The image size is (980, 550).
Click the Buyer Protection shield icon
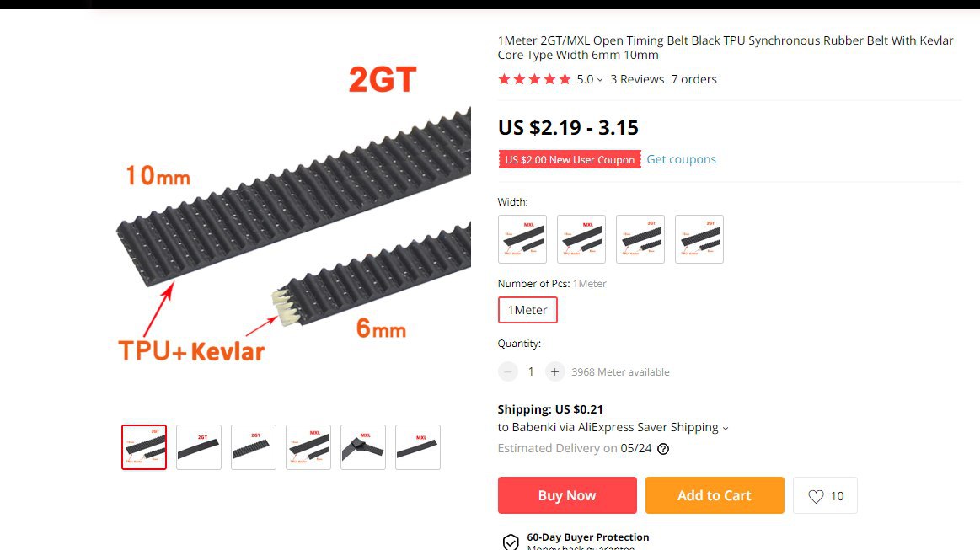[x=511, y=542]
